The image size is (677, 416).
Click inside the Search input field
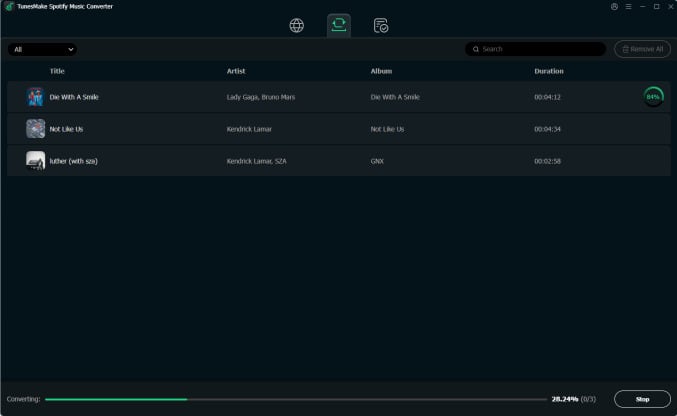click(540, 49)
